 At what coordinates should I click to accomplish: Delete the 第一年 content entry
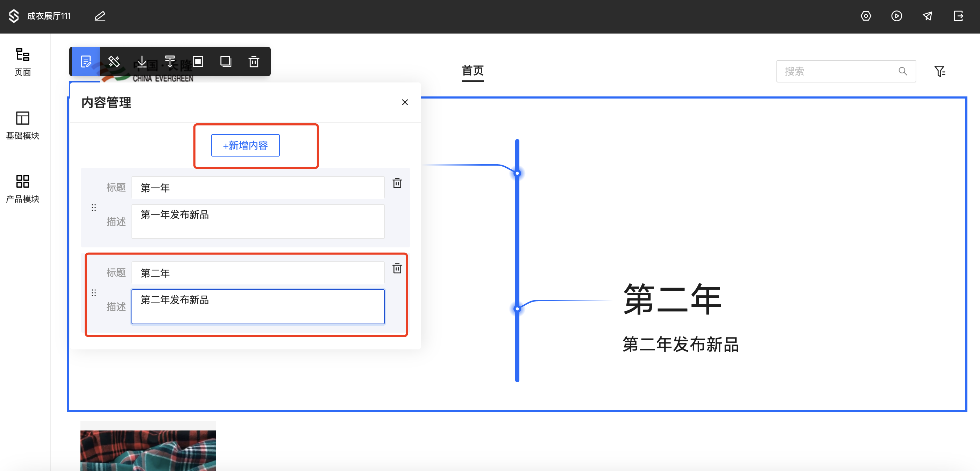pos(397,183)
